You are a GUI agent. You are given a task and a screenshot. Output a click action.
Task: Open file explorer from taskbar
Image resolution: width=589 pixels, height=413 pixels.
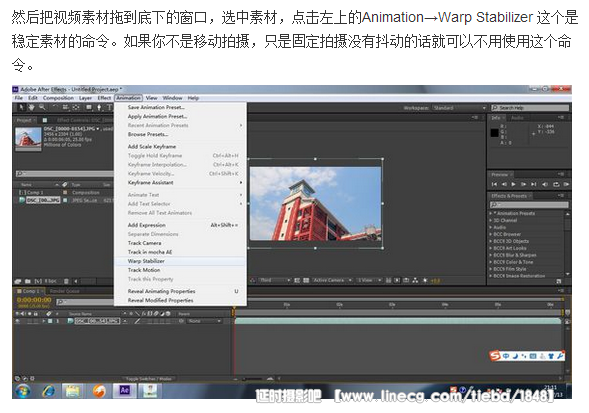click(72, 391)
